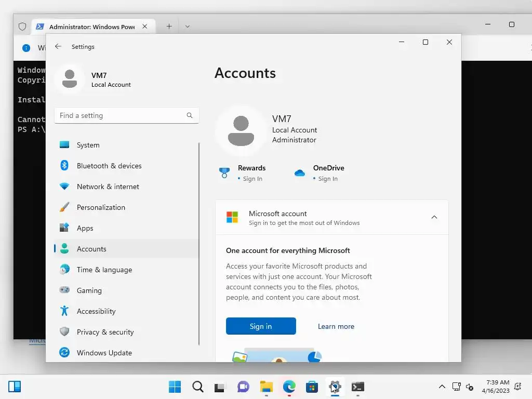The width and height of the screenshot is (532, 399).
Task: Click the Windows Update refresh icon
Action: pyautogui.click(x=64, y=353)
